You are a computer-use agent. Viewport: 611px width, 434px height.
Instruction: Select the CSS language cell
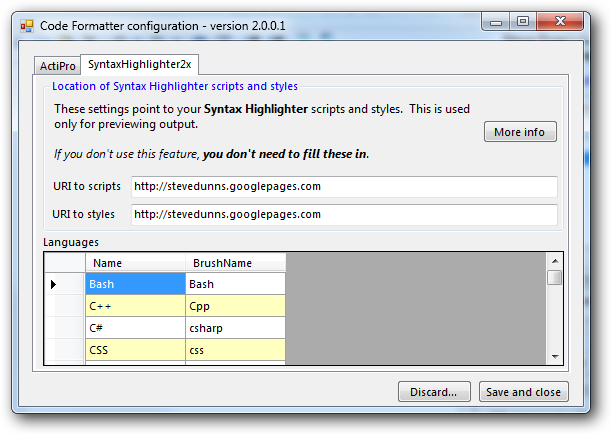[135, 349]
